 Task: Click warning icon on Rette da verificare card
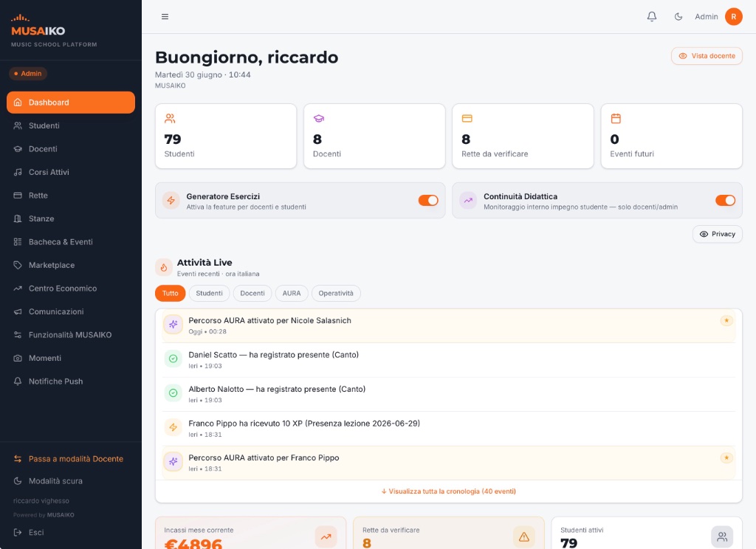pos(524,537)
